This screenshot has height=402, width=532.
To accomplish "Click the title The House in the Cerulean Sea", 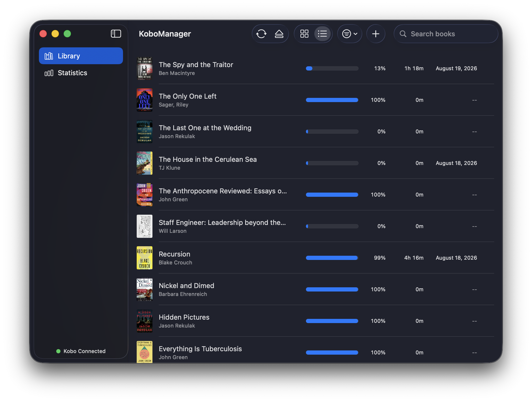I will pos(208,159).
